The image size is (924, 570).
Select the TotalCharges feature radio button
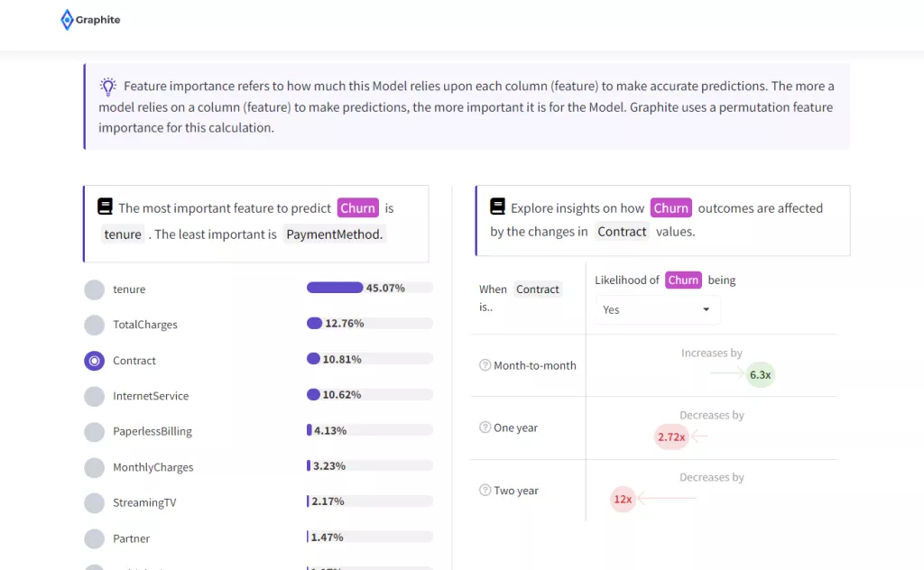(x=94, y=325)
